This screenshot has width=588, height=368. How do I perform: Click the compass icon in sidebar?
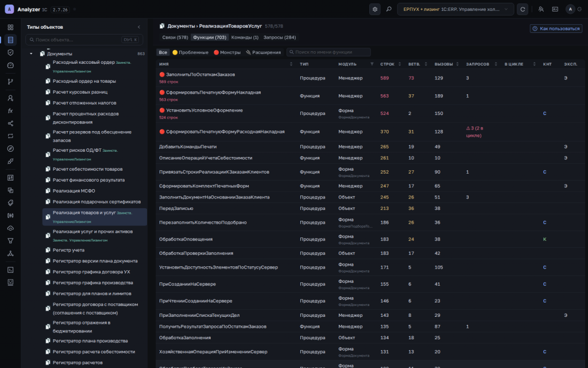click(x=10, y=149)
